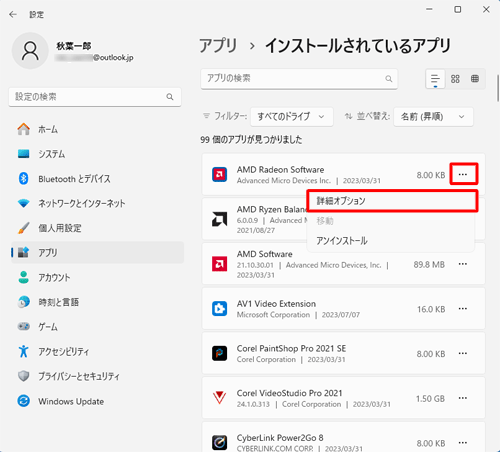Click the アプリ breadcrumb link

tap(218, 46)
